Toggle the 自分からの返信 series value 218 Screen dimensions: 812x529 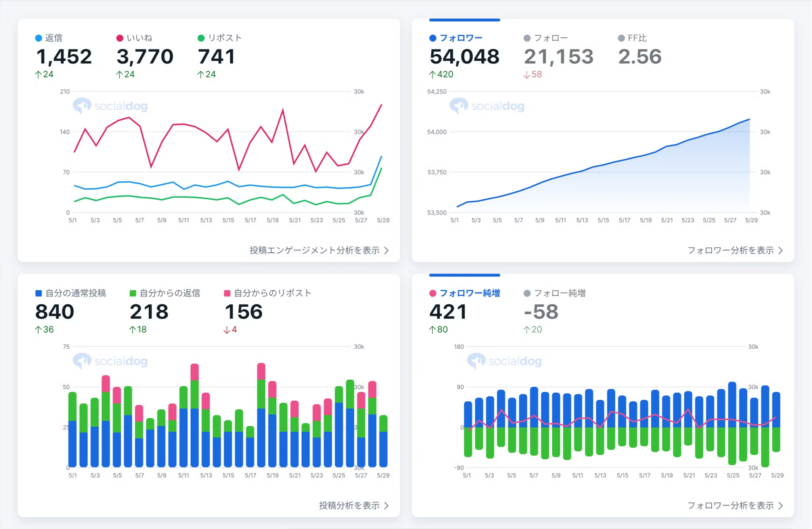pos(149,312)
